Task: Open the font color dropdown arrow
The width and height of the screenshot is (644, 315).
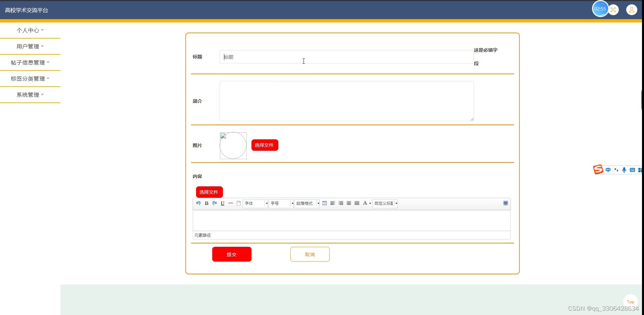Action: [370, 204]
